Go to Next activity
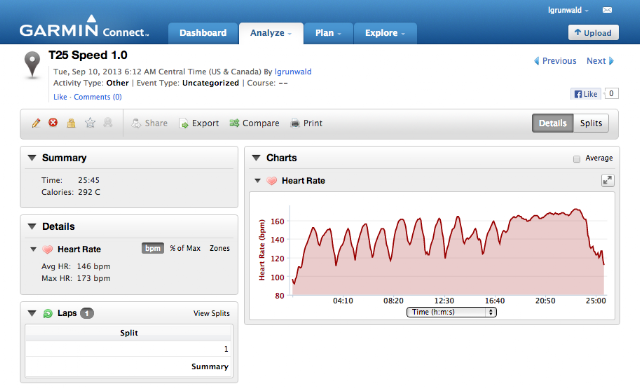 pyautogui.click(x=600, y=61)
